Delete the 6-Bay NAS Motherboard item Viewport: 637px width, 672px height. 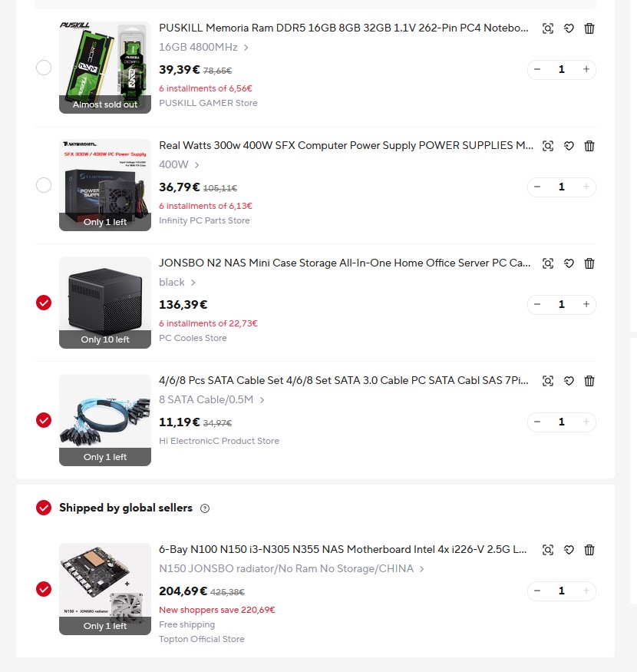[589, 549]
